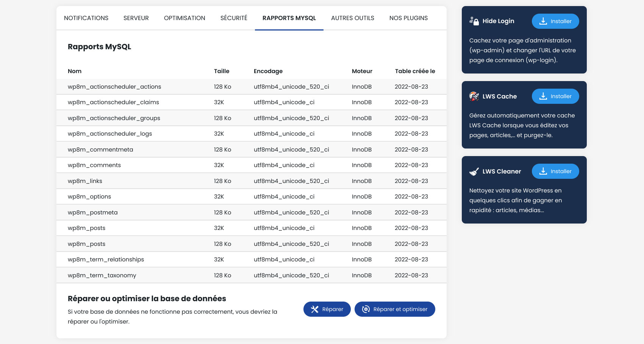Click the Encodage column header
This screenshot has height=344, width=644.
click(268, 71)
